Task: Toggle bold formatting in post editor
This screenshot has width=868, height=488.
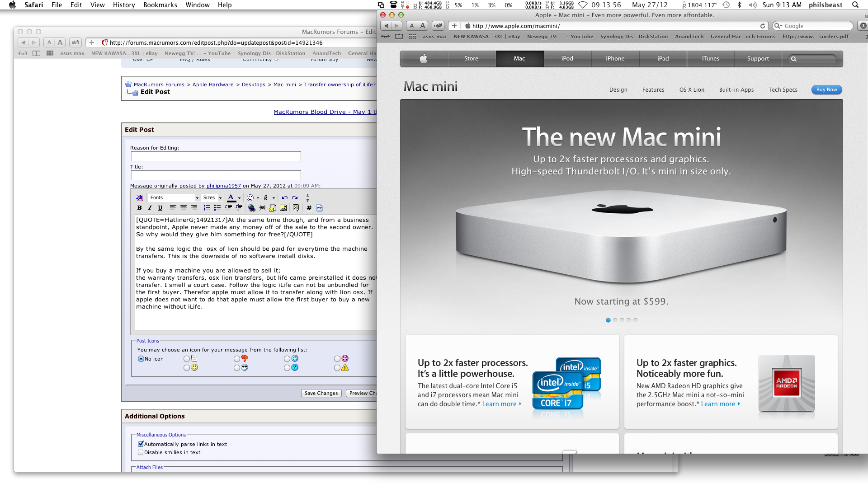Action: (x=139, y=208)
